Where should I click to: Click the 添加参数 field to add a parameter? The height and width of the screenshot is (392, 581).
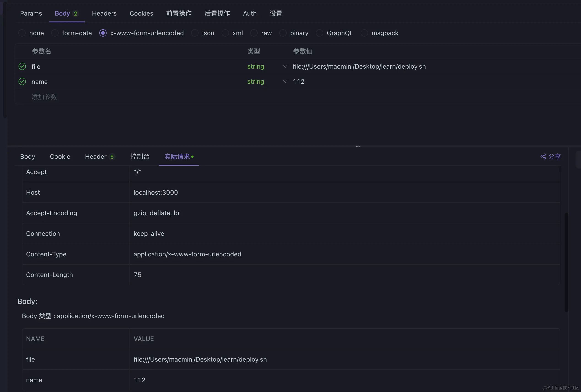point(45,97)
